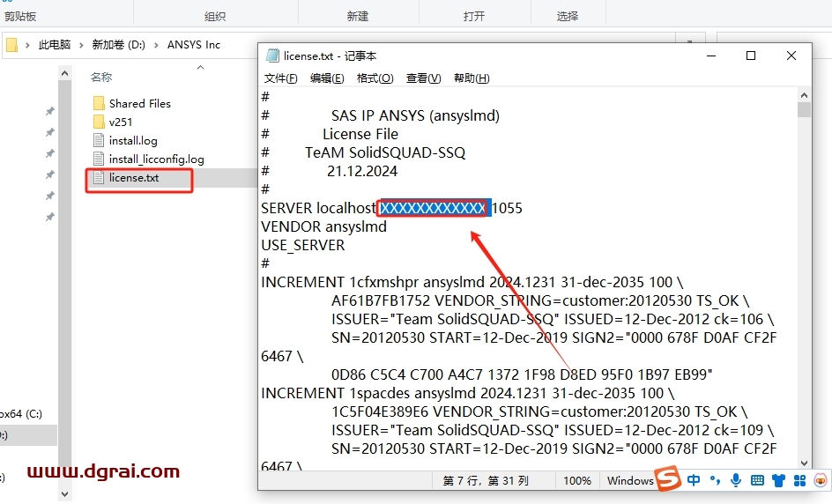Click Explorer navigation pane scroll down arrow
The image size is (832, 504).
(x=64, y=494)
